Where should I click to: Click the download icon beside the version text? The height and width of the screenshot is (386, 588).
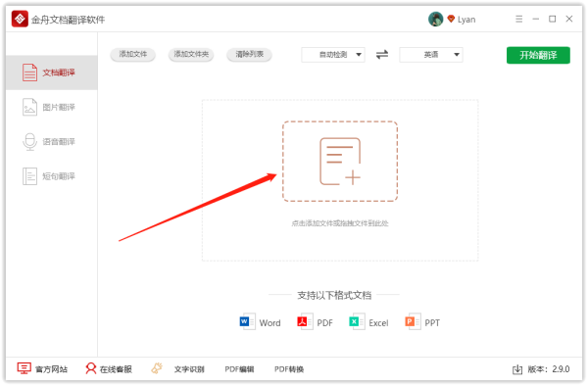pyautogui.click(x=517, y=369)
